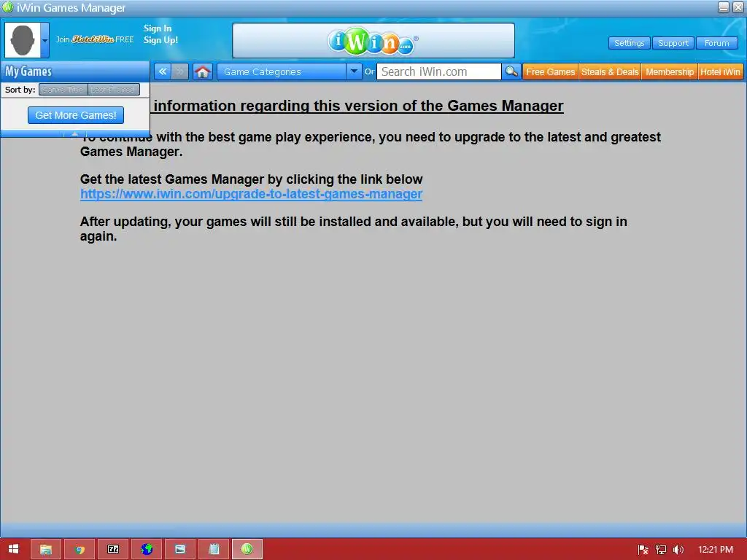Go to the Home page icon

[203, 72]
